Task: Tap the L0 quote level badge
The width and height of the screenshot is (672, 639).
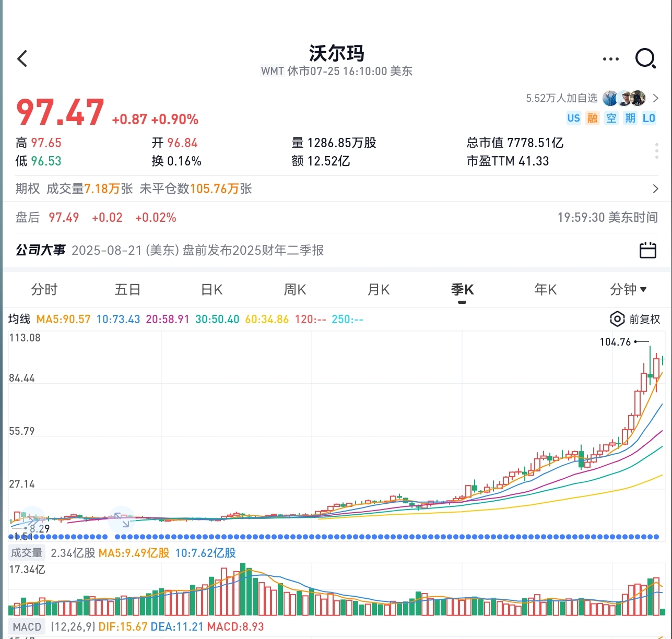Action: [649, 118]
